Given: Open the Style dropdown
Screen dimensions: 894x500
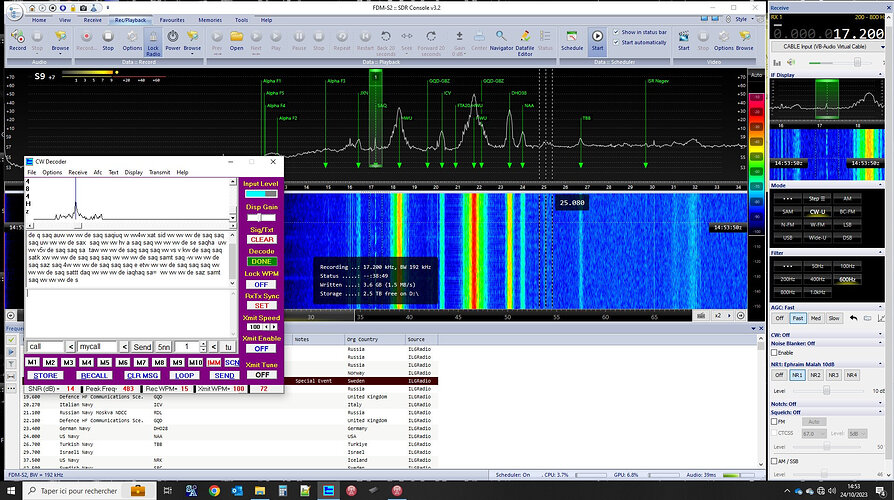Looking at the screenshot, I should (743, 19).
